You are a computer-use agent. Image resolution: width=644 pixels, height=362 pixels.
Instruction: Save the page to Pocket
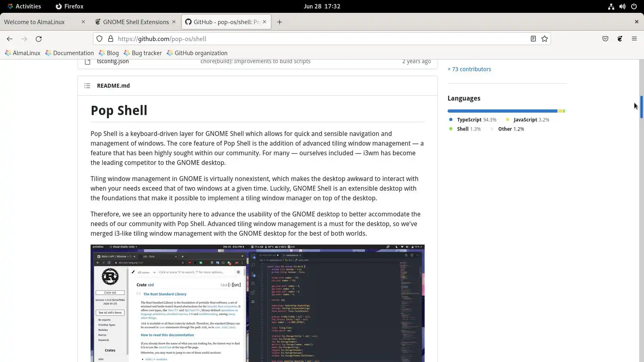(x=605, y=39)
